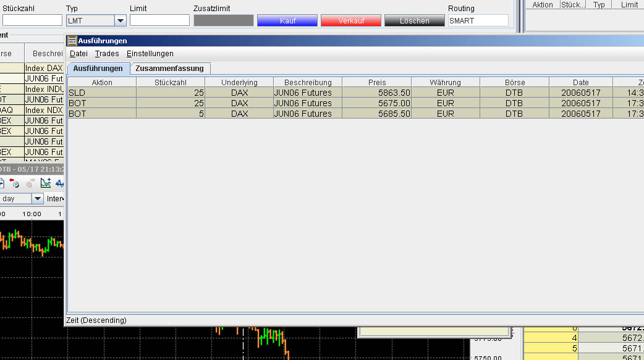This screenshot has width=644, height=360.
Task: Click the Limit header in right orders panel
Action: [x=629, y=4]
